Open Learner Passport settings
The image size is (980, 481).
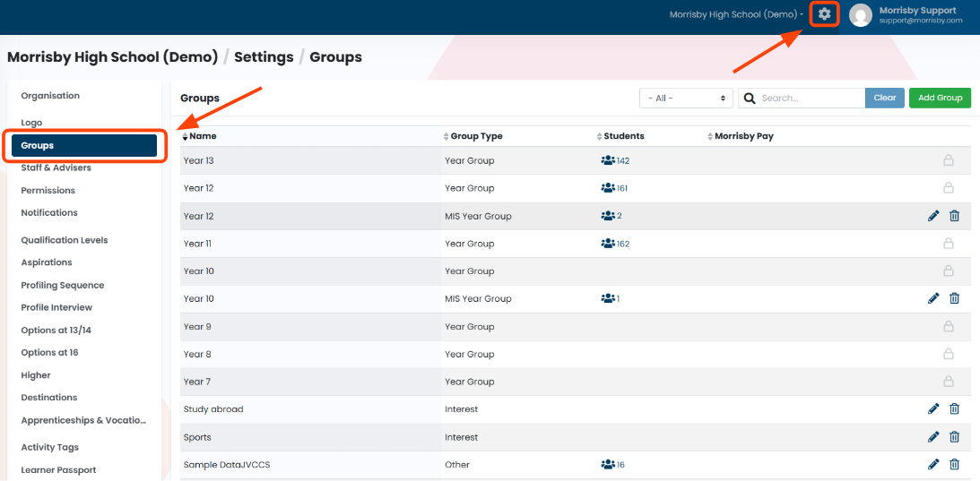59,469
